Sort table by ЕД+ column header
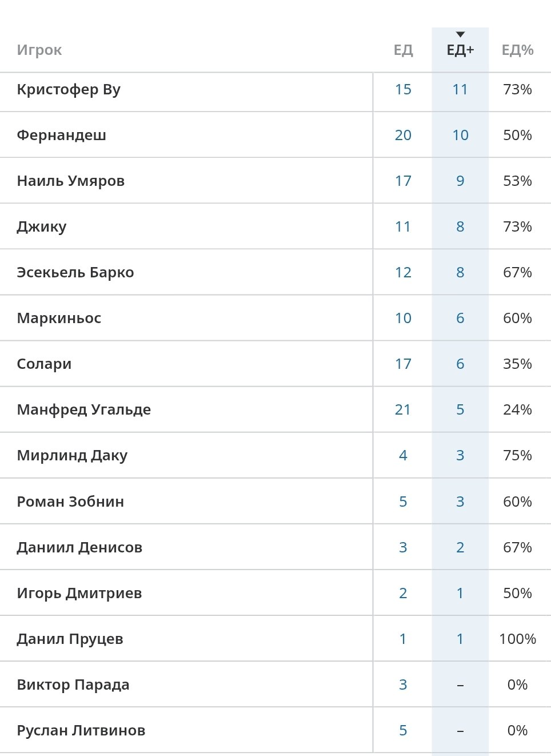551x756 pixels. point(460,50)
